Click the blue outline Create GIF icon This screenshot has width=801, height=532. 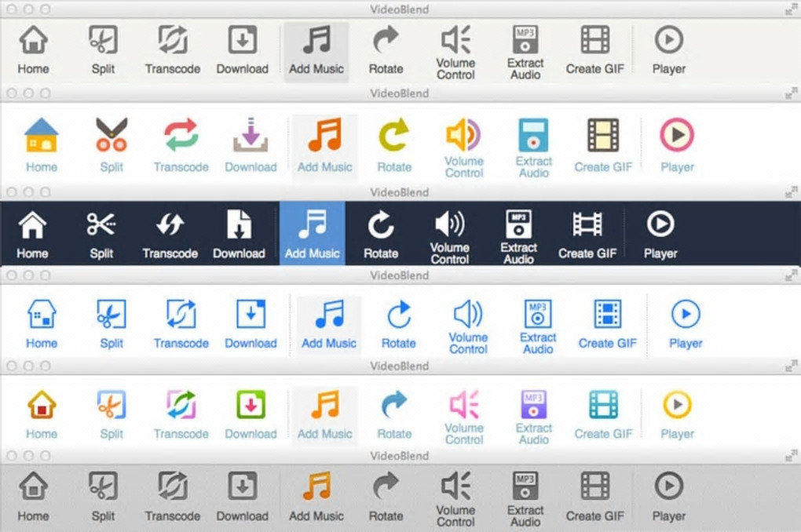click(607, 314)
